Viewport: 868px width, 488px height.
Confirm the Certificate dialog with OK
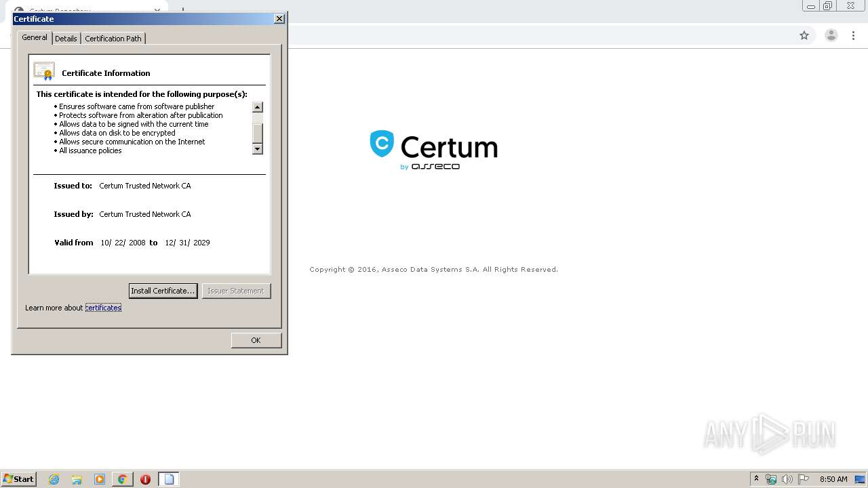(x=256, y=340)
